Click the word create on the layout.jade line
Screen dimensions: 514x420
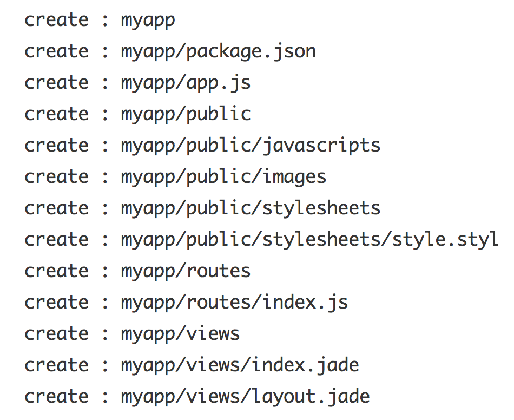pos(56,397)
